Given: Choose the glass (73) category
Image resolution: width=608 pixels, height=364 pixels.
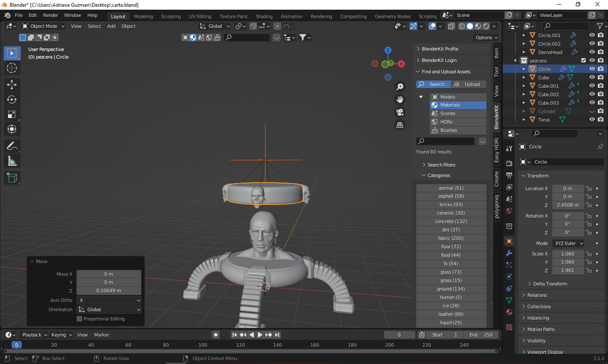Looking at the screenshot, I should click(451, 272).
